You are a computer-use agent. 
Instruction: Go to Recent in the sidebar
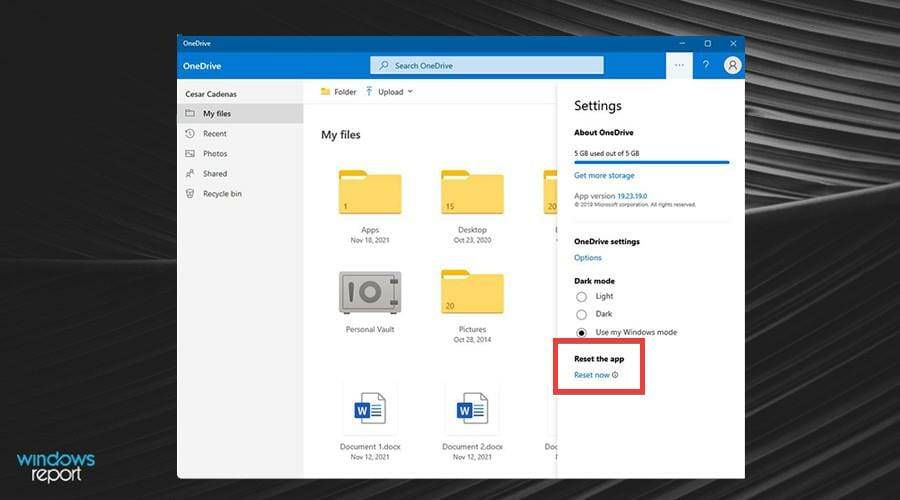tap(240, 134)
